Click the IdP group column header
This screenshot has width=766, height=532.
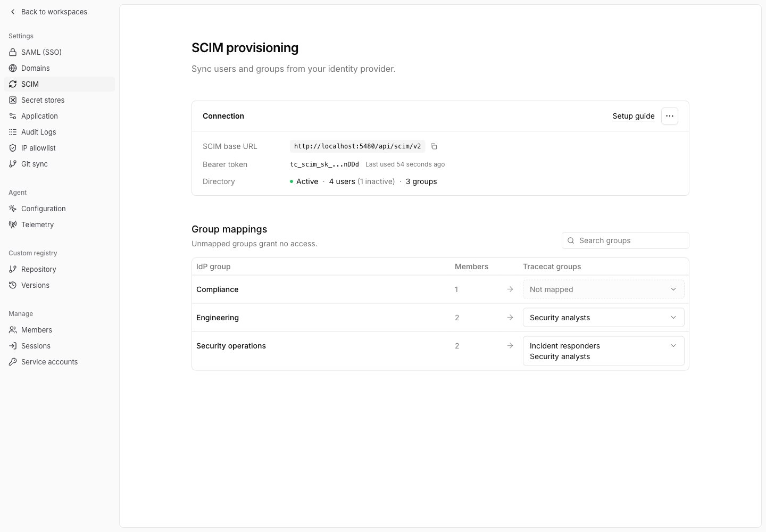[213, 267]
